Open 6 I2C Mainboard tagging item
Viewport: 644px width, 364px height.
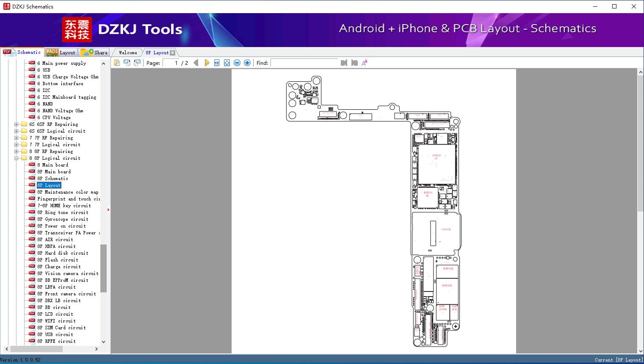[66, 97]
